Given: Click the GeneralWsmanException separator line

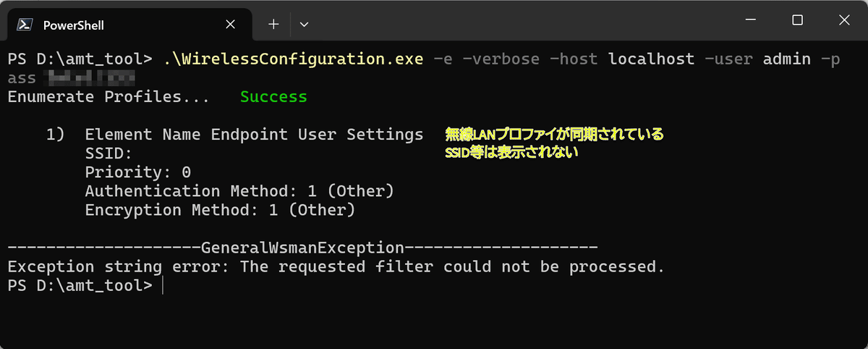Looking at the screenshot, I should point(302,248).
